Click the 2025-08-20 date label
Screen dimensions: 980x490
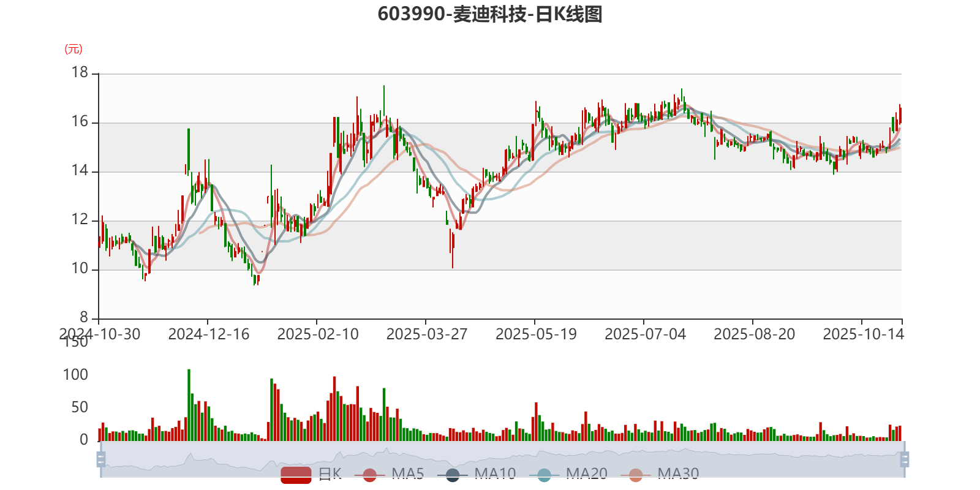click(x=754, y=334)
